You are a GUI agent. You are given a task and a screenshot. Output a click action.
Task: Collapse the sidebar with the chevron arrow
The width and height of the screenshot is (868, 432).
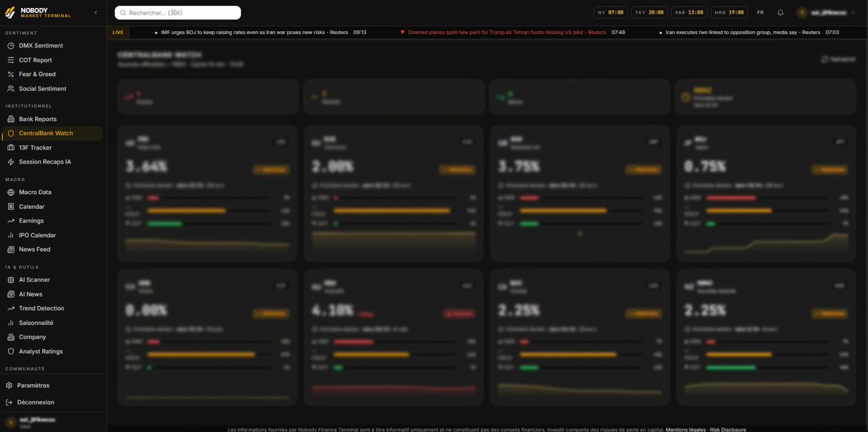[x=96, y=13]
